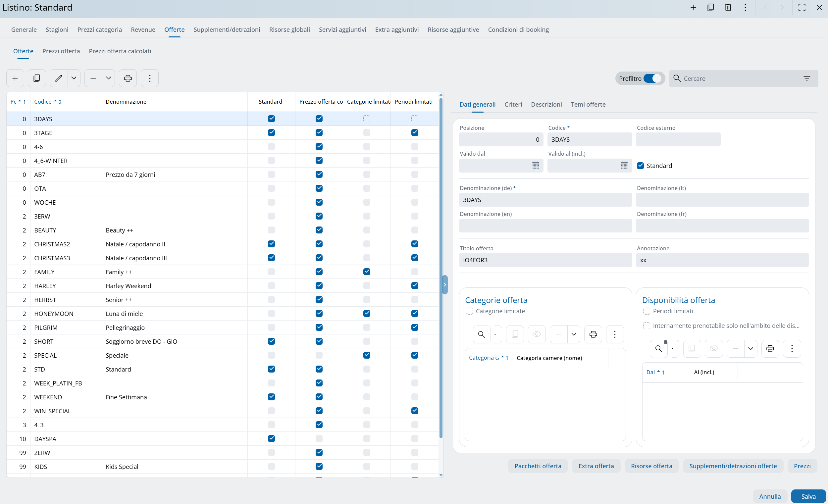Click the Titolo offerta input field

coord(545,260)
